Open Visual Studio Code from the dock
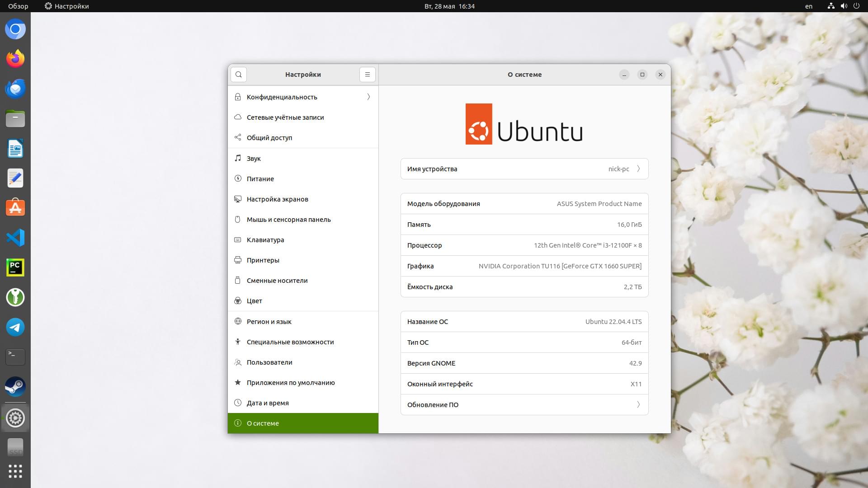 coord(15,238)
